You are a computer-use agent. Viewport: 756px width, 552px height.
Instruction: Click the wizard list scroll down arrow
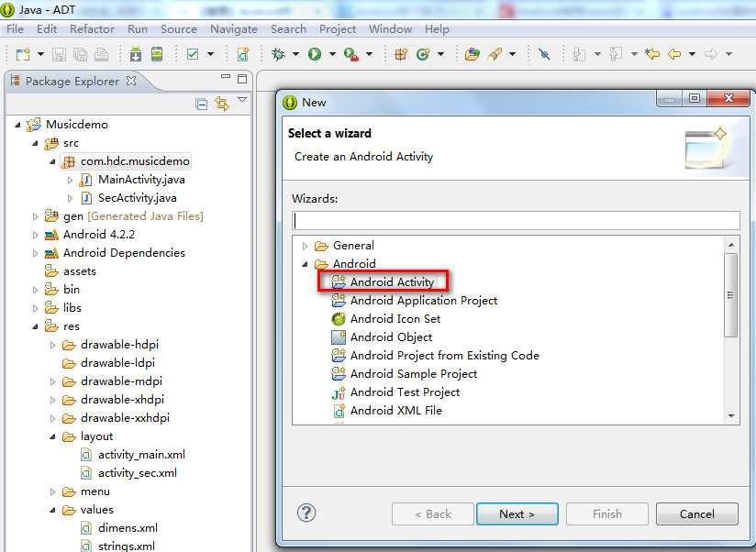coord(731,415)
